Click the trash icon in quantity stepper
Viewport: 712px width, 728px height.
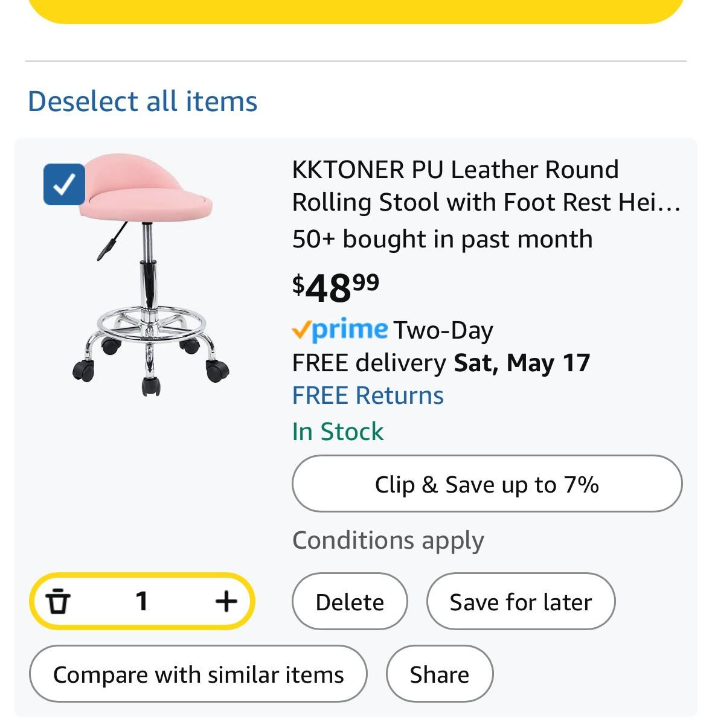coord(58,601)
